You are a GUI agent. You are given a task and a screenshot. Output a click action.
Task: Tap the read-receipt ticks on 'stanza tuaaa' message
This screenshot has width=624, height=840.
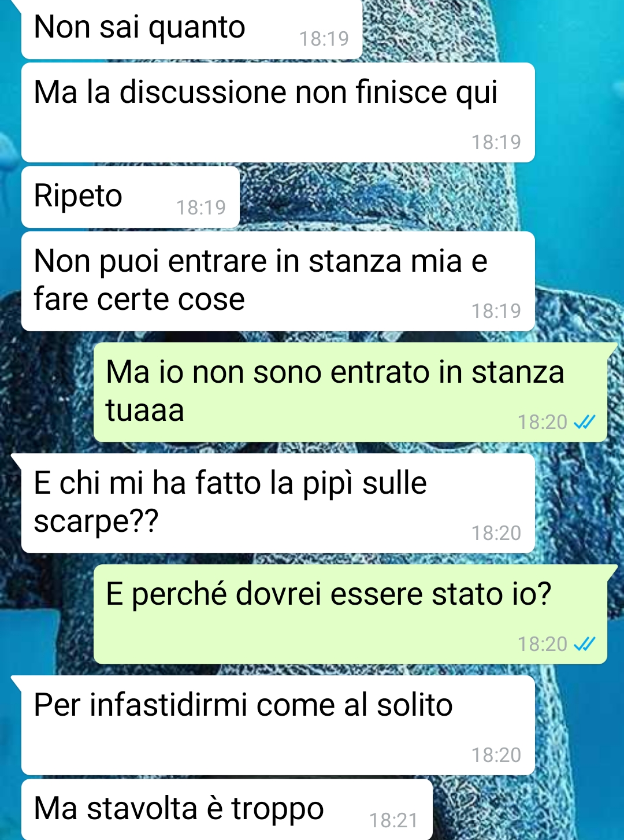tap(584, 423)
